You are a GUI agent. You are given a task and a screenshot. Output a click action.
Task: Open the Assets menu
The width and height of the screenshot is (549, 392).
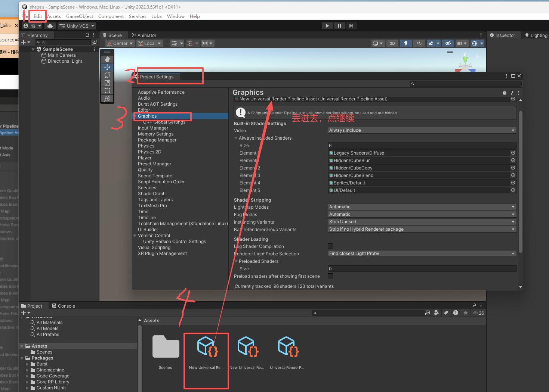click(x=54, y=16)
